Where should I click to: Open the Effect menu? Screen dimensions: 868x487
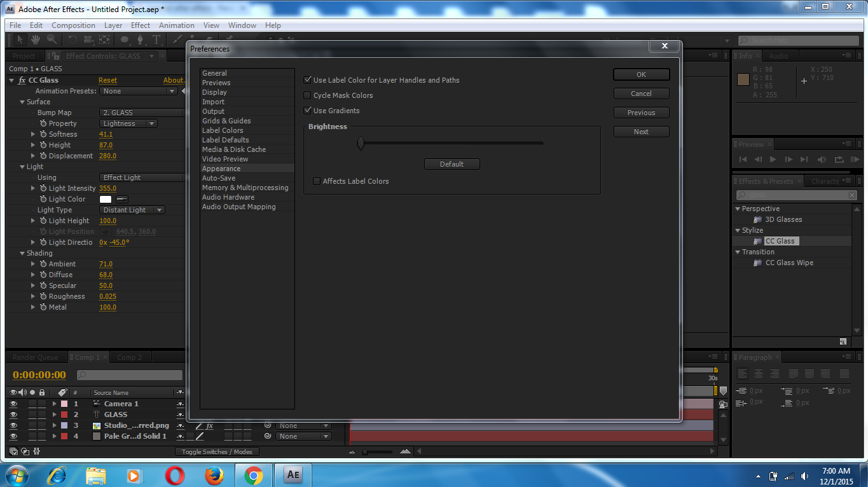[x=141, y=25]
